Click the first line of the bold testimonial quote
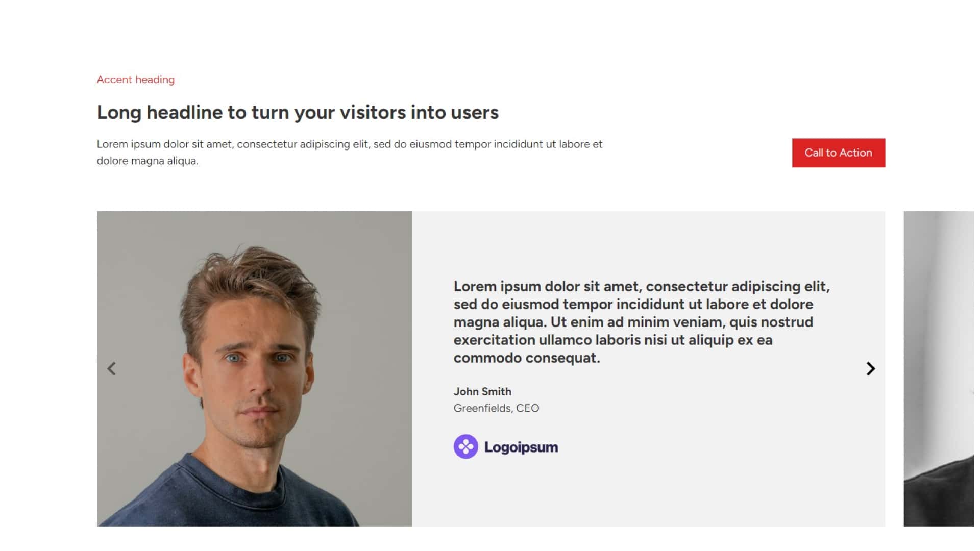The image size is (980, 551). pos(641,287)
